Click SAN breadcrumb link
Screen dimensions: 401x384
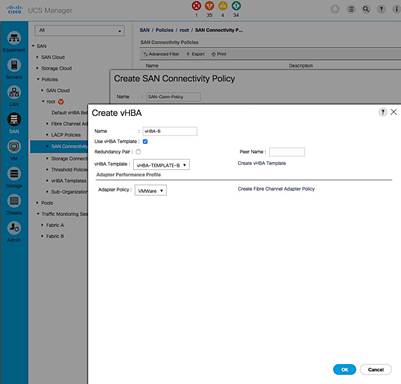pyautogui.click(x=145, y=30)
